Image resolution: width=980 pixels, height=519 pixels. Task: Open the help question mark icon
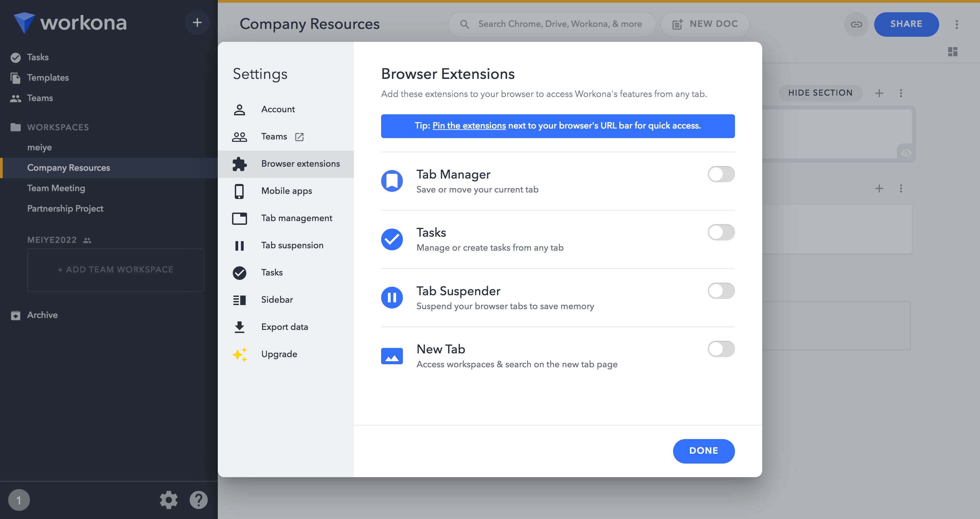tap(199, 500)
